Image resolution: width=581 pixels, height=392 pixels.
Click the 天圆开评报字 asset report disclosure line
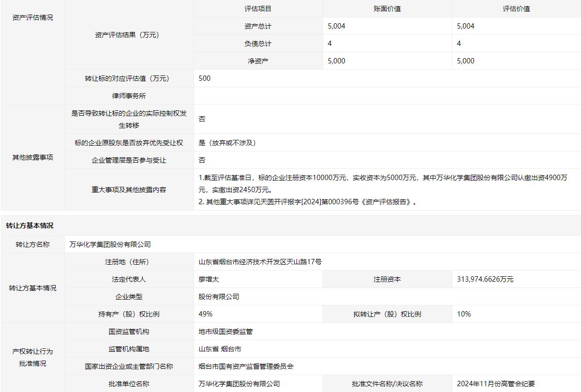click(308, 202)
